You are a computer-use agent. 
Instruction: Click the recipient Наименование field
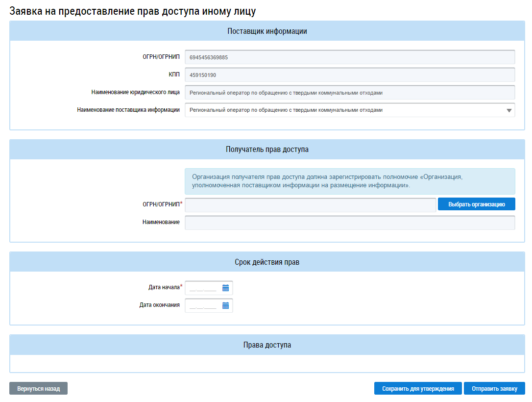[349, 223]
